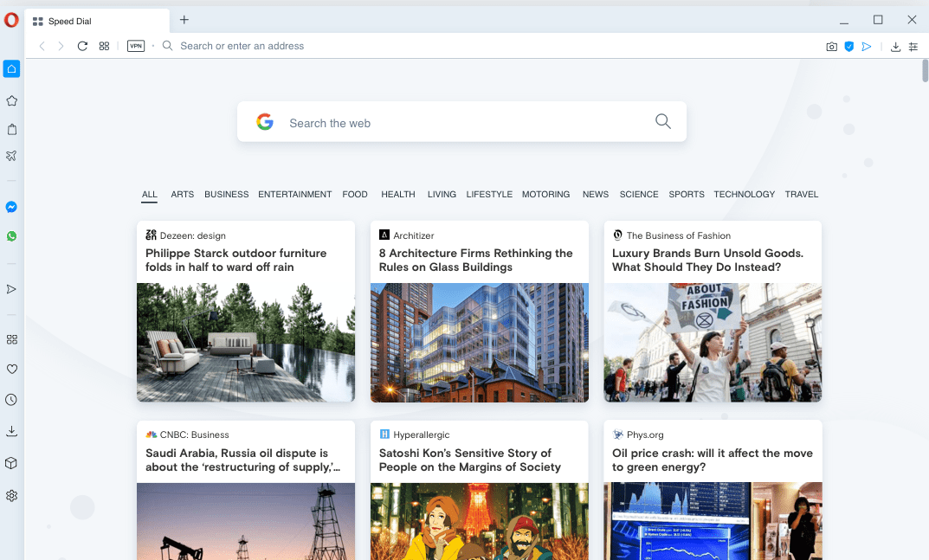The width and height of the screenshot is (929, 560).
Task: Select the BUSINESS news category
Action: (x=226, y=195)
